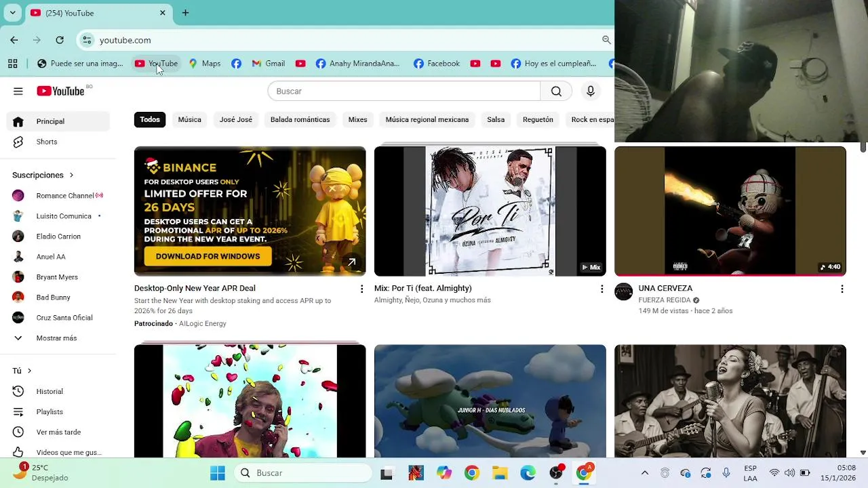Click the YouTube search input field
868x488 pixels.
(404, 91)
